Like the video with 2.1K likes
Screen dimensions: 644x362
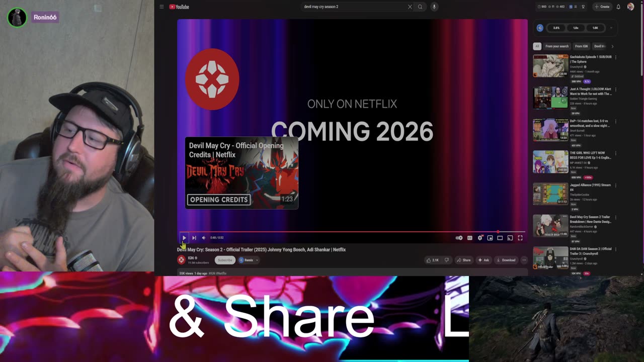432,260
